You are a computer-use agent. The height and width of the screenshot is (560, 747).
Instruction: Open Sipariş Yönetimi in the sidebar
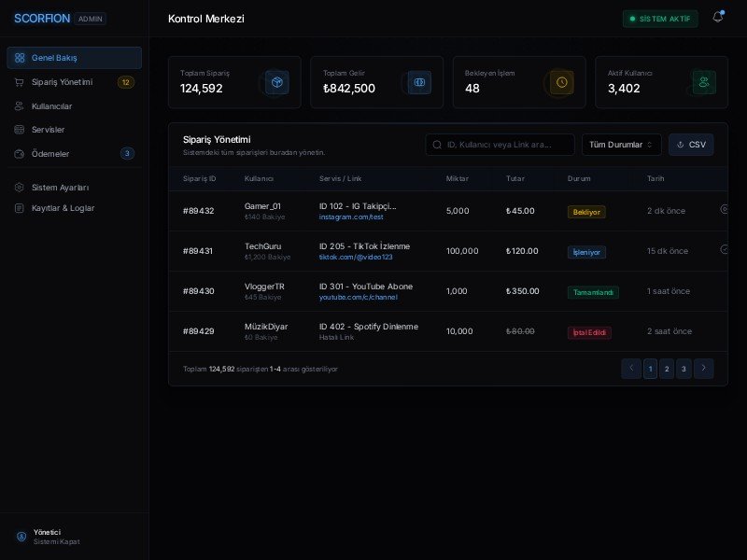click(62, 82)
